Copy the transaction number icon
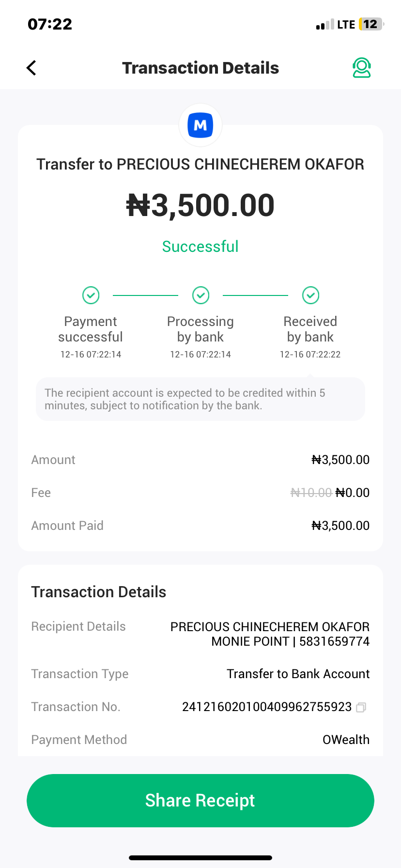 (x=361, y=708)
